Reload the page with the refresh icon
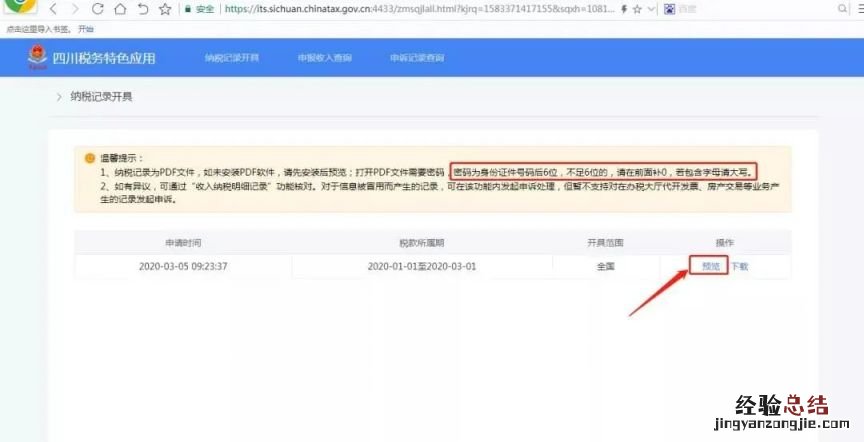This screenshot has width=864, height=442. click(98, 9)
